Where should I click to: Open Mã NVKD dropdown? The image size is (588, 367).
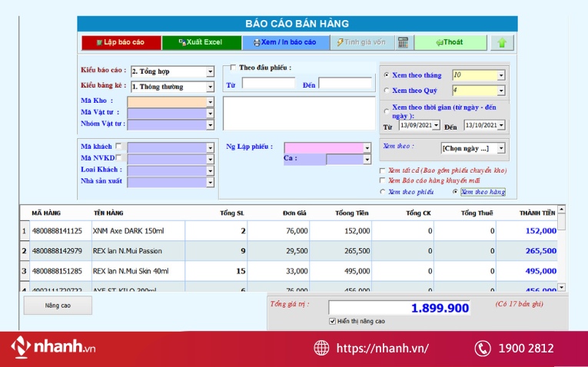click(210, 159)
